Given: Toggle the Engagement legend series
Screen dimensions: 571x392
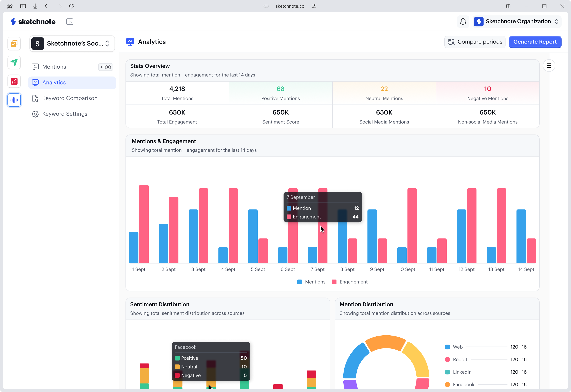Looking at the screenshot, I should coord(350,282).
